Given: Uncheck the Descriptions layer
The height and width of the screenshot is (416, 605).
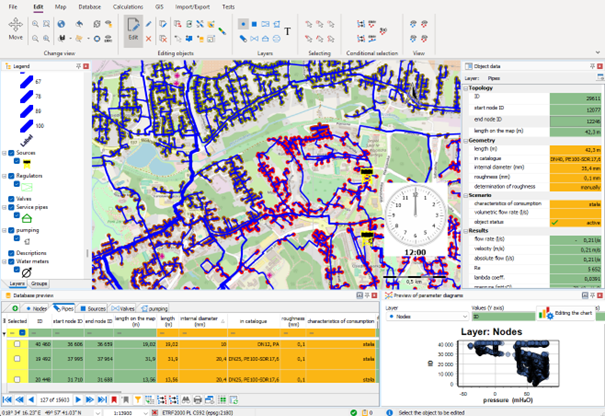Looking at the screenshot, I should click(x=11, y=252).
